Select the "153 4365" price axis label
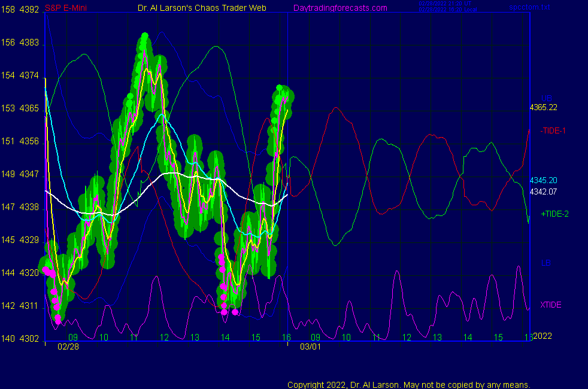 (x=20, y=109)
